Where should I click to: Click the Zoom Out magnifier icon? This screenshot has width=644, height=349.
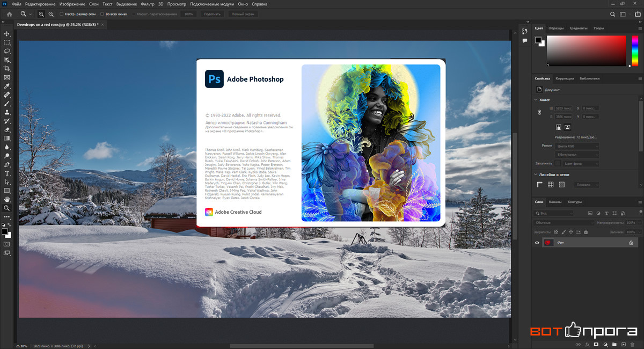[50, 14]
